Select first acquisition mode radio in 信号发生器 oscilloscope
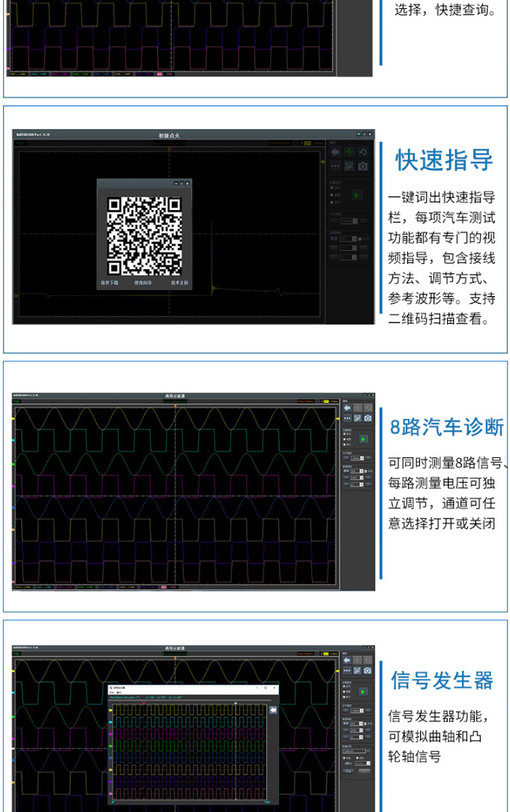Viewport: 510px width, 812px height. (343, 686)
